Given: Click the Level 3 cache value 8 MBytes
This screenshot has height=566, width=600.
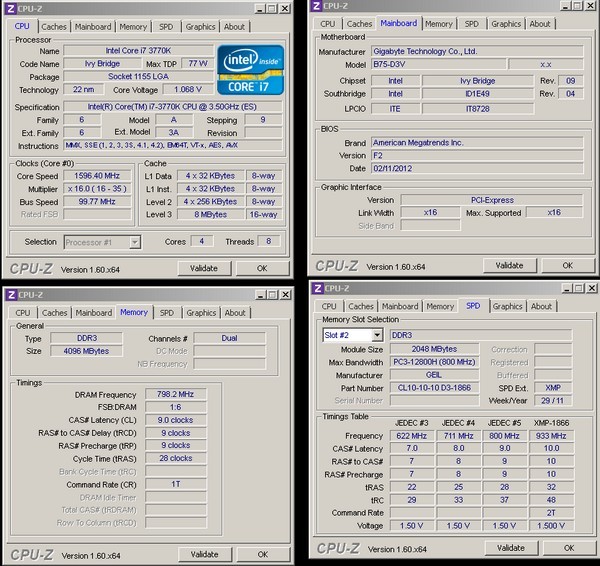Looking at the screenshot, I should (211, 214).
